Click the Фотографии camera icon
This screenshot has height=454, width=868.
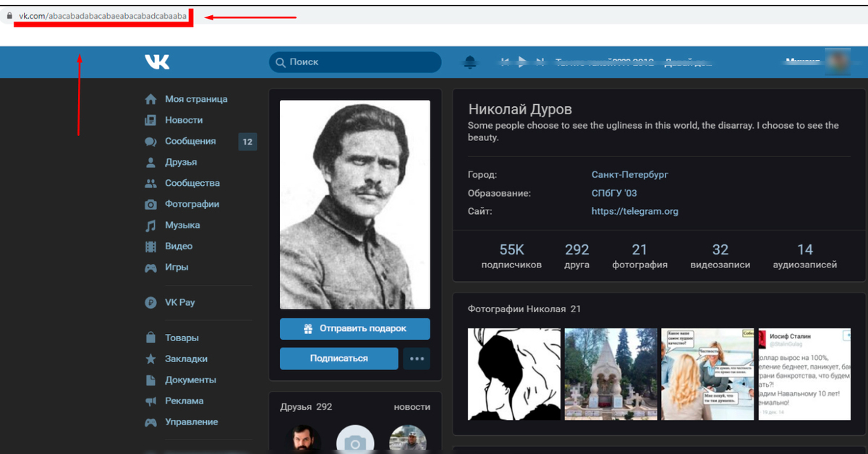(150, 205)
